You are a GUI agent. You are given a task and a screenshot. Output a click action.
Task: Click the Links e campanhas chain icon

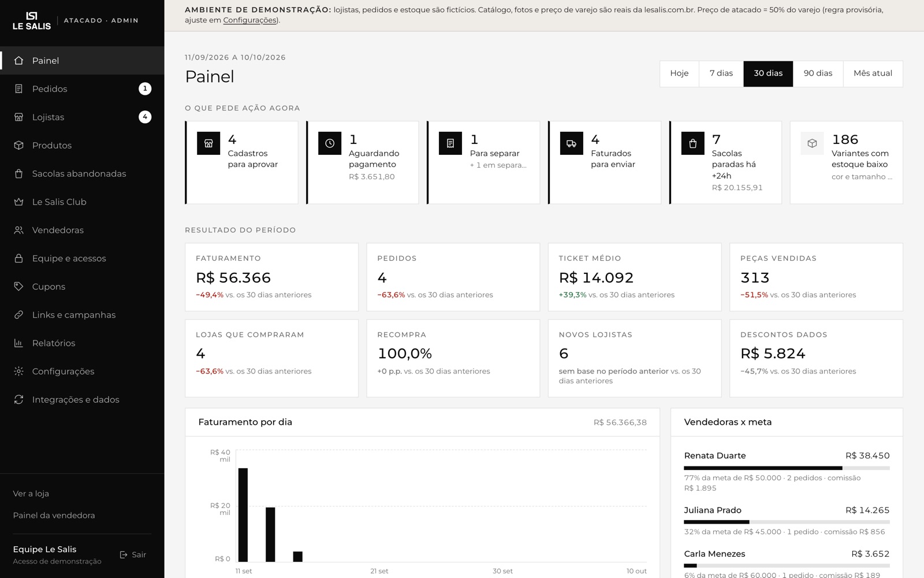pos(18,315)
